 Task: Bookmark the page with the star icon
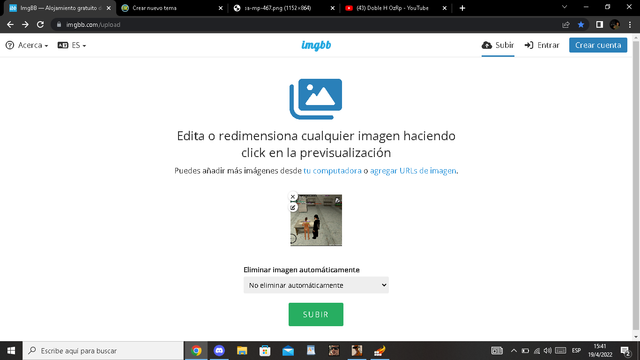coord(581,25)
